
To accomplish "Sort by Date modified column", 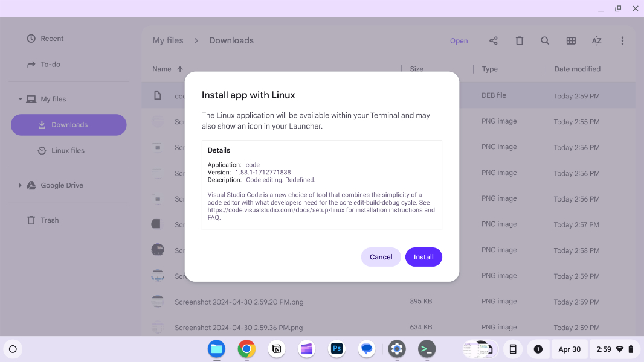I will (577, 69).
